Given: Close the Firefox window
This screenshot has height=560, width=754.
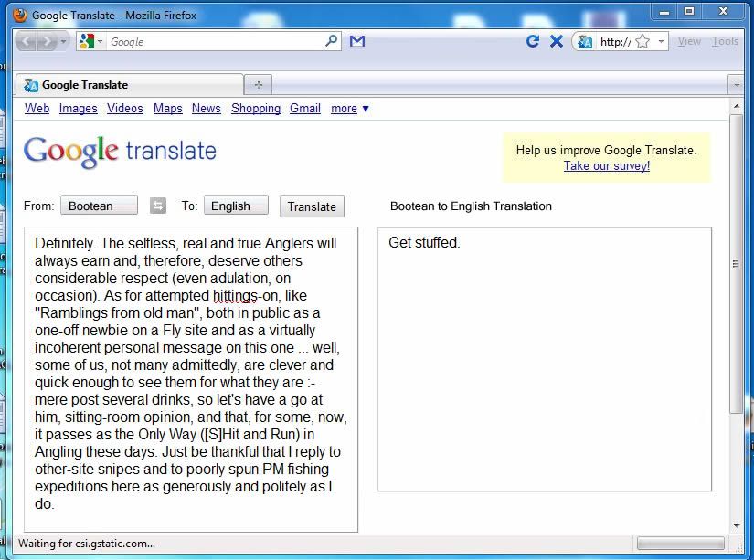Looking at the screenshot, I should tap(723, 12).
